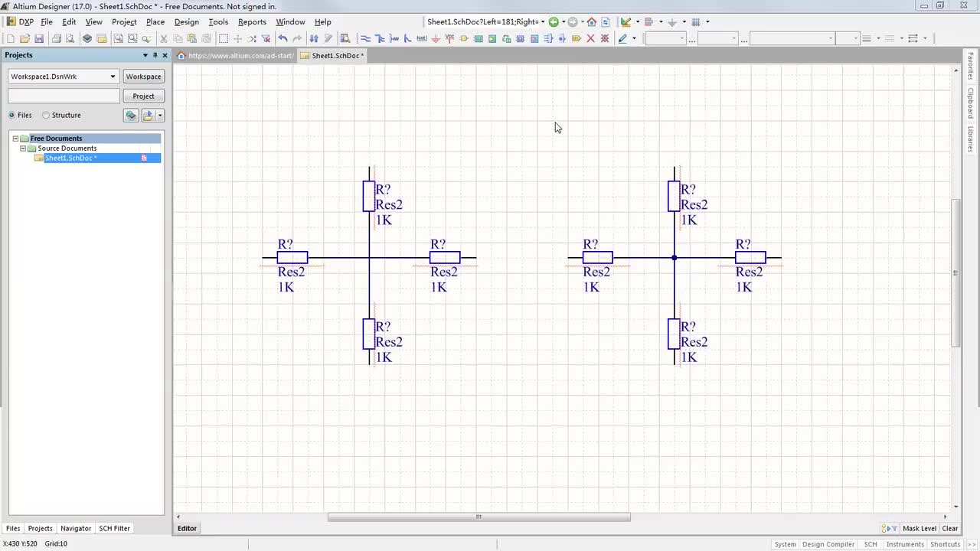
Task: Click the Cut scissors icon
Action: [163, 38]
